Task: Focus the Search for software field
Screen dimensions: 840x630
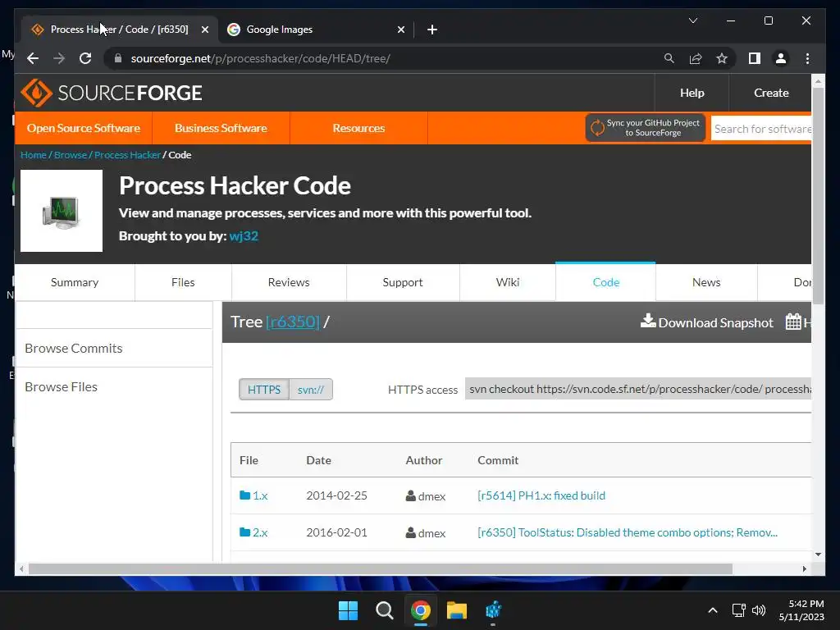Action: pyautogui.click(x=761, y=129)
